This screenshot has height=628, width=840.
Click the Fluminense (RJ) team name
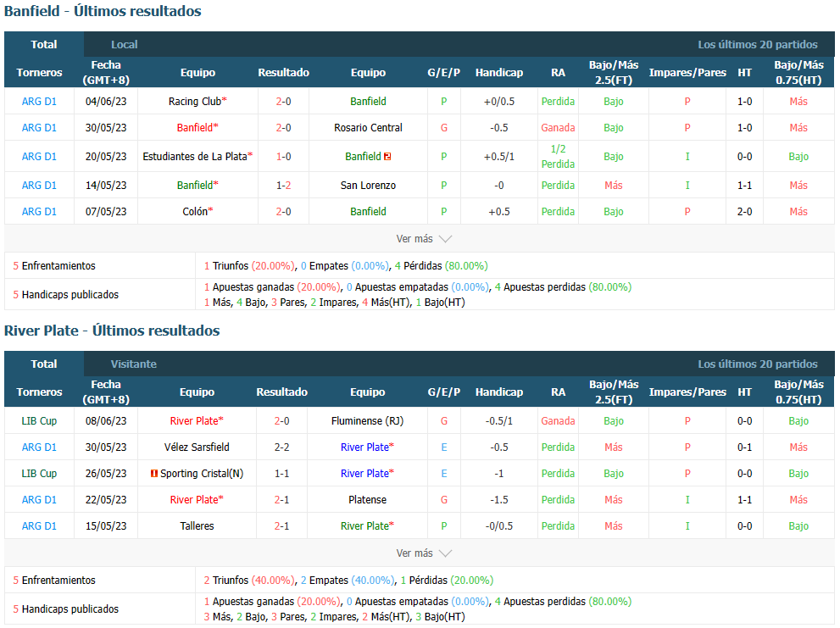pyautogui.click(x=368, y=420)
